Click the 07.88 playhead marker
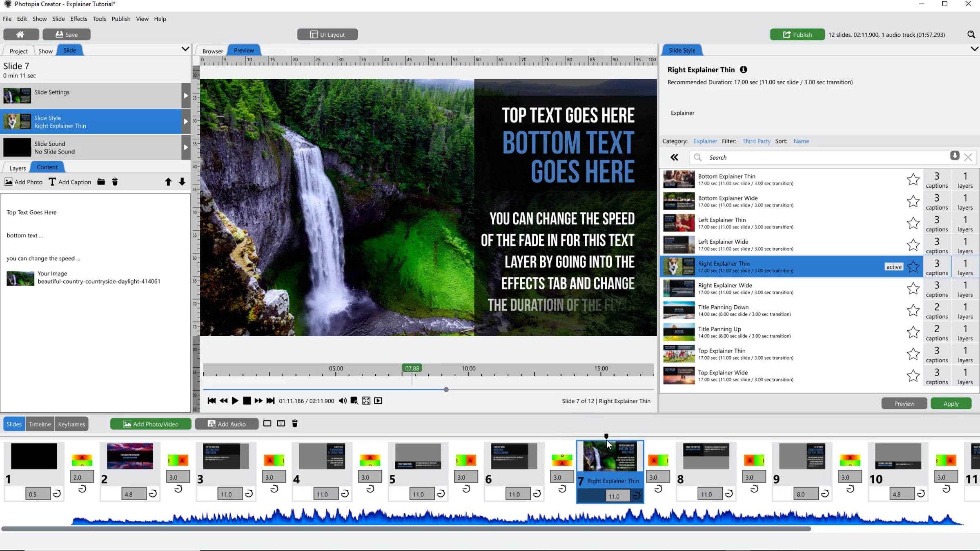The width and height of the screenshot is (980, 551). click(x=412, y=368)
